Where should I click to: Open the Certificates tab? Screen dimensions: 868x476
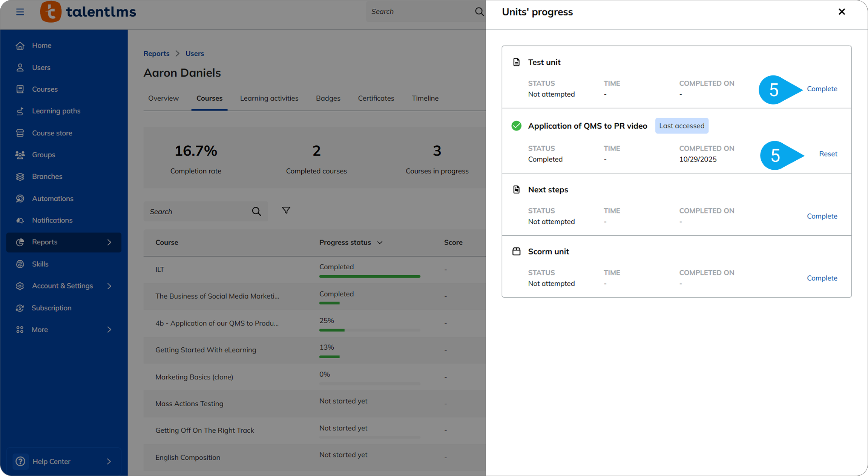point(376,98)
